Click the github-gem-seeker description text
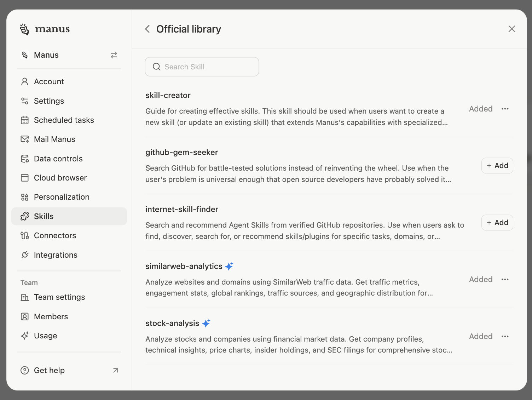 point(298,174)
